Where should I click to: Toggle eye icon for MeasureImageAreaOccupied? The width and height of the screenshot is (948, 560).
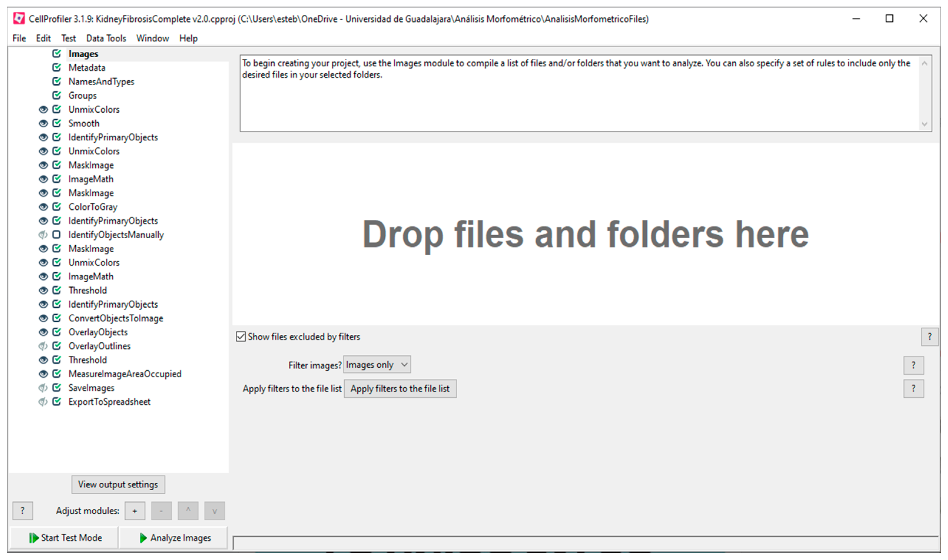44,374
